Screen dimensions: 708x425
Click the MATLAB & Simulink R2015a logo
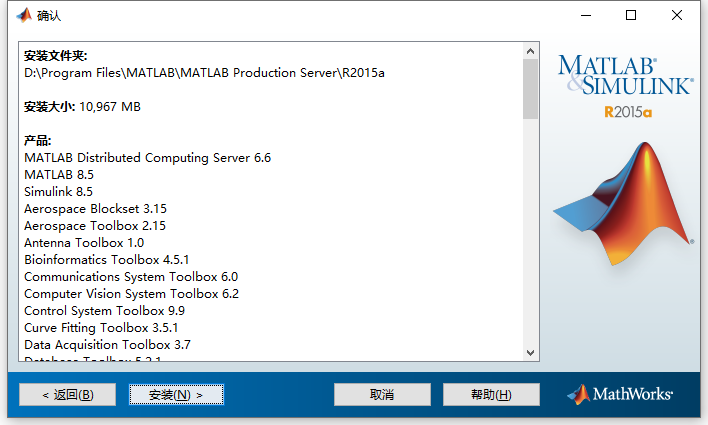(625, 87)
